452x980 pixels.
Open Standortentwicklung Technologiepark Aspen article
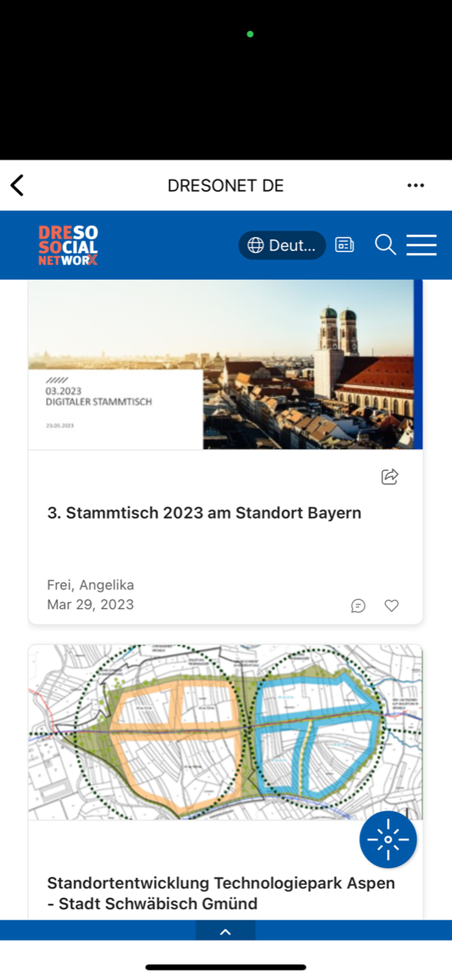220,893
